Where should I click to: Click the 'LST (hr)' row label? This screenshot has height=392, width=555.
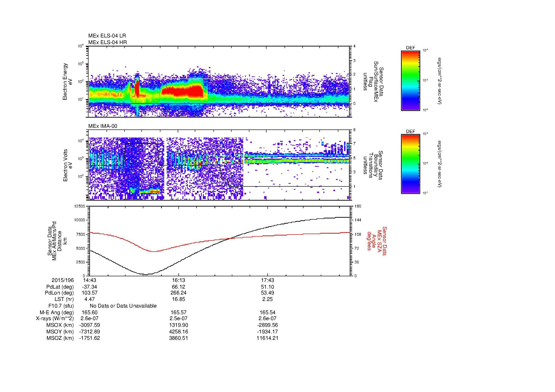(x=64, y=299)
